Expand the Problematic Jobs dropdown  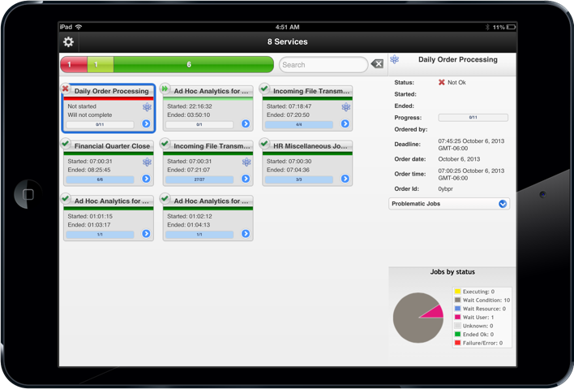click(x=449, y=204)
